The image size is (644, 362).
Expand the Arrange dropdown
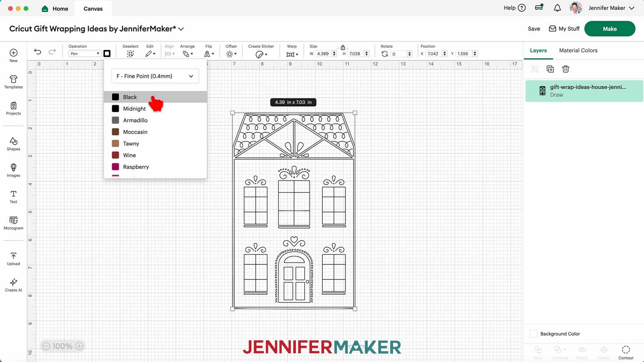(x=188, y=54)
